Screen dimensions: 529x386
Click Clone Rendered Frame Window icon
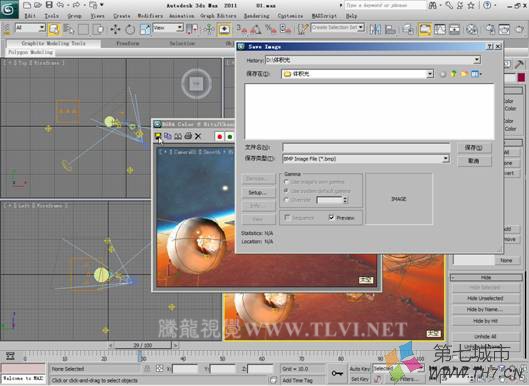coord(178,136)
